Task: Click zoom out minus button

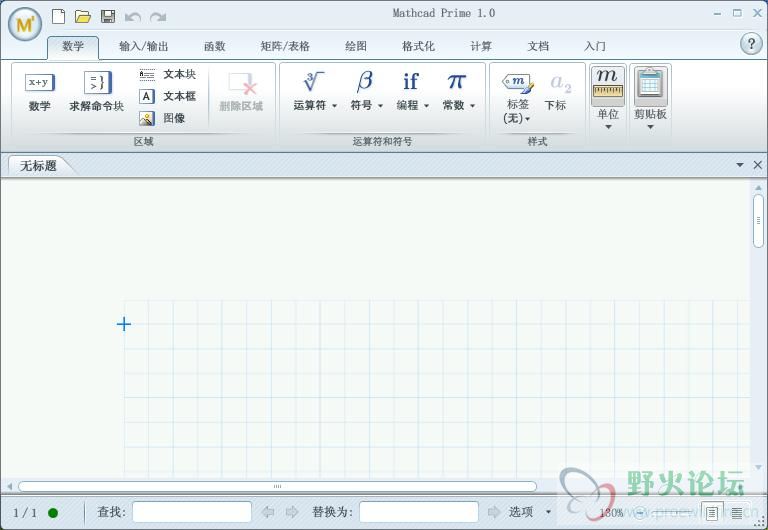Action: point(641,512)
